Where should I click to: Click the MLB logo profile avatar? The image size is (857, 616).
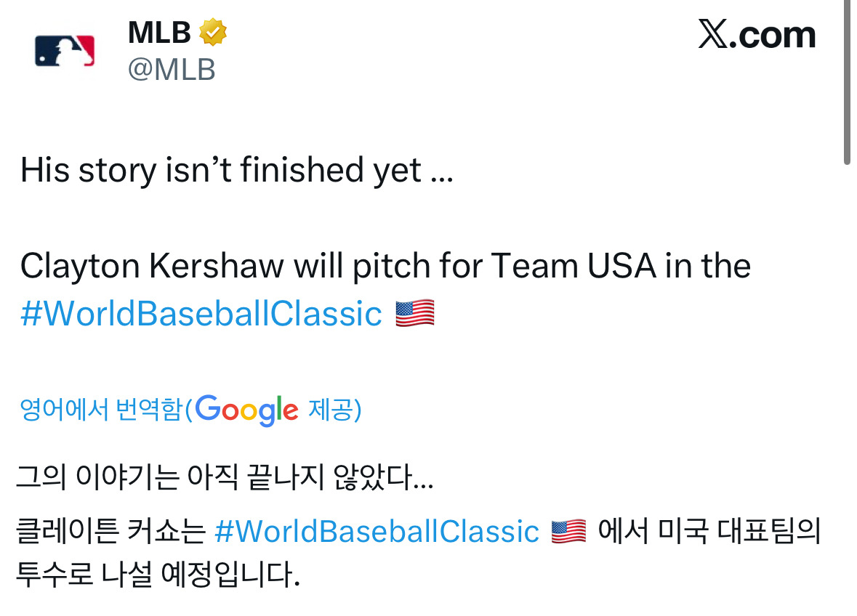65,51
